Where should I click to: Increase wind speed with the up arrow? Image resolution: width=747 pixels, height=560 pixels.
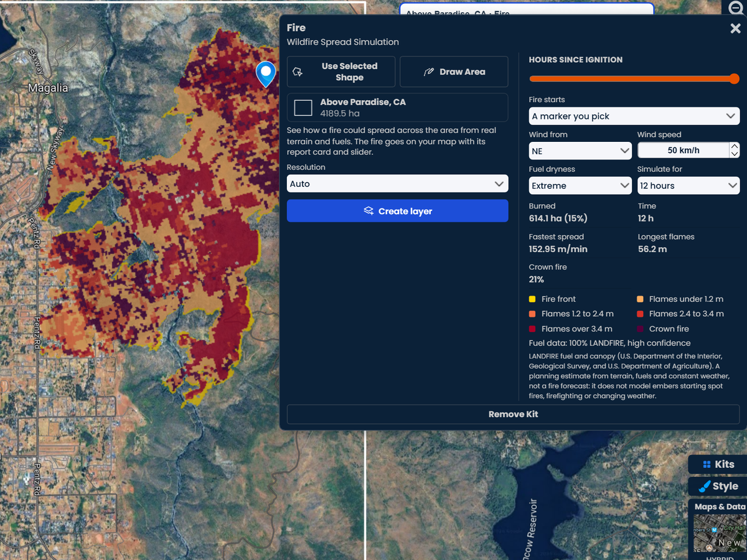point(735,147)
